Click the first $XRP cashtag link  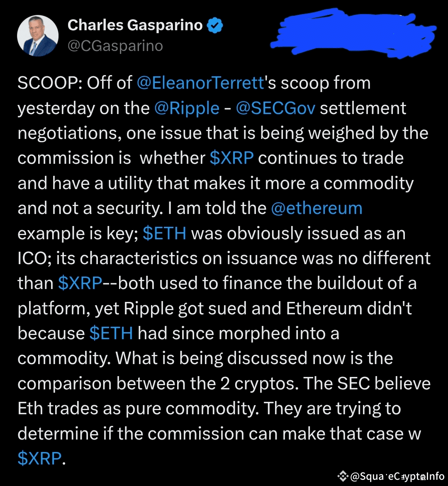[231, 158]
